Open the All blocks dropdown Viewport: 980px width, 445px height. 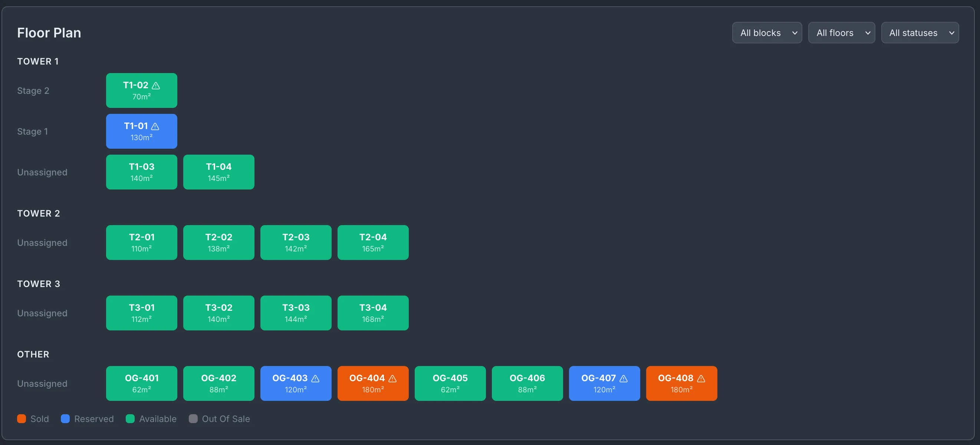tap(767, 33)
